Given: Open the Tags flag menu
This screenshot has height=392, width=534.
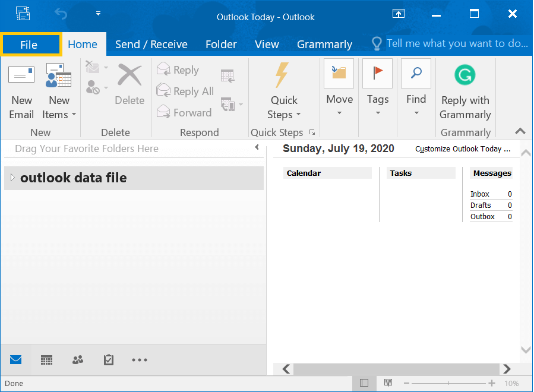Looking at the screenshot, I should pyautogui.click(x=378, y=88).
